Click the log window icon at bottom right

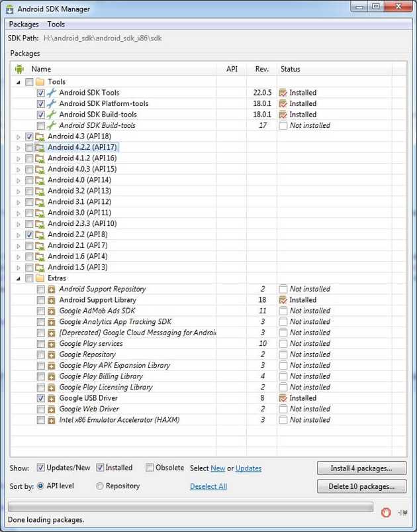point(402,512)
